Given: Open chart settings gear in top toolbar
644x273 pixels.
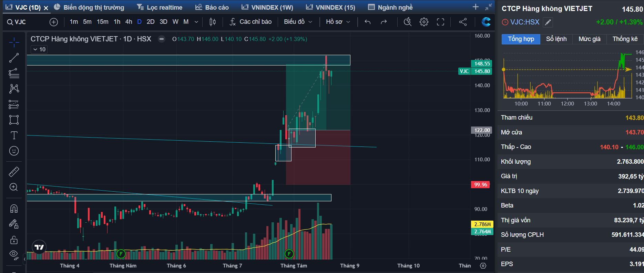Looking at the screenshot, I should pyautogui.click(x=424, y=22).
